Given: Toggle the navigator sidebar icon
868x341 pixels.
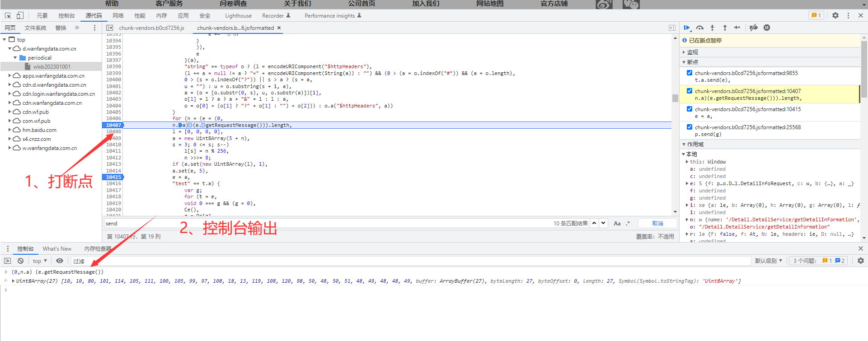Looking at the screenshot, I should tap(110, 28).
